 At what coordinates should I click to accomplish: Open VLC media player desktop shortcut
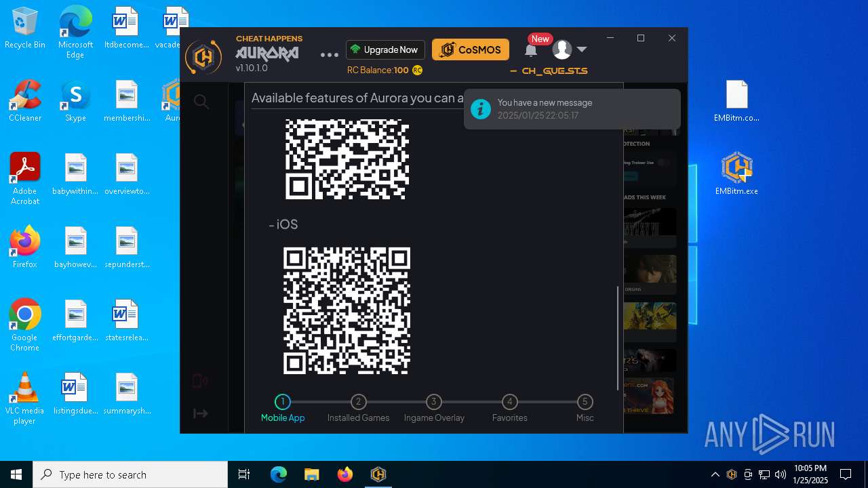25,399
